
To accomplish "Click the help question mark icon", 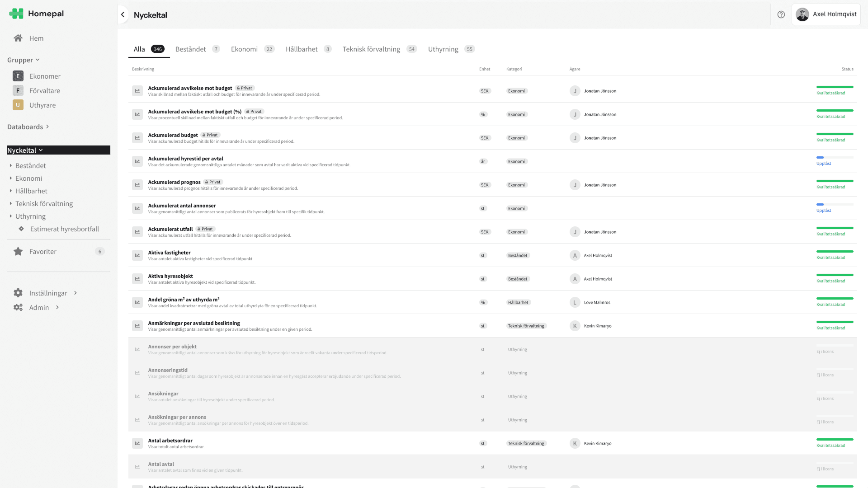I will pos(781,14).
